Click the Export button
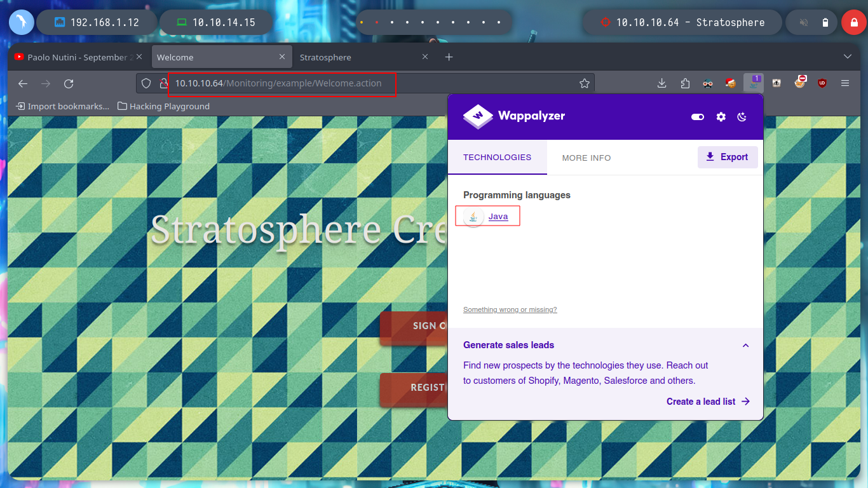 728,157
